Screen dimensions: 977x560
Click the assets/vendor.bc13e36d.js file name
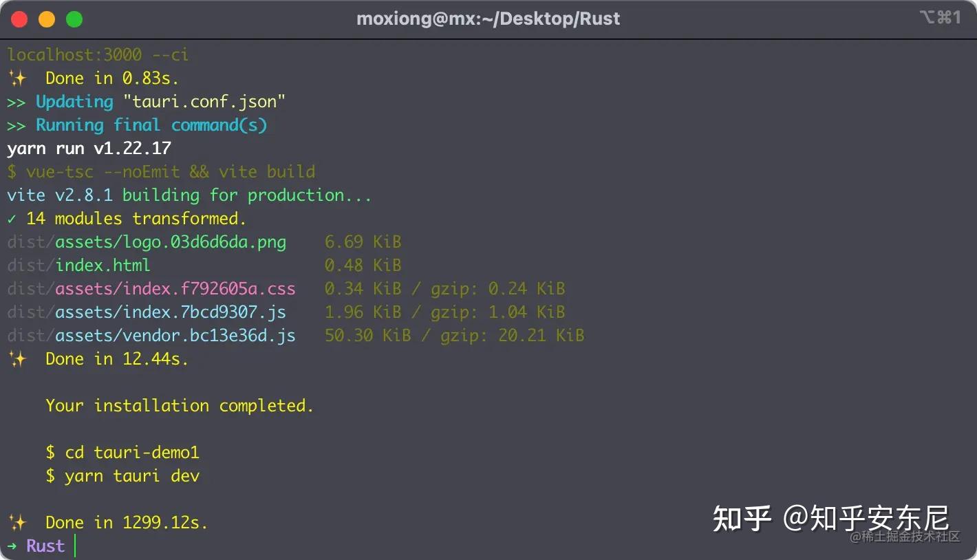(175, 336)
